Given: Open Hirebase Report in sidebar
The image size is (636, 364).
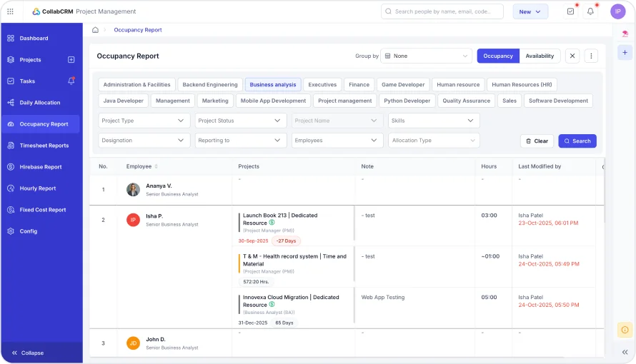Looking at the screenshot, I should point(41,167).
